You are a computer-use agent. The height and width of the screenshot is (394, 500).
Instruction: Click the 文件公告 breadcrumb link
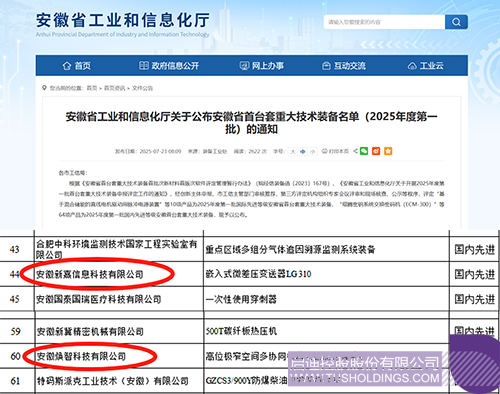142,88
